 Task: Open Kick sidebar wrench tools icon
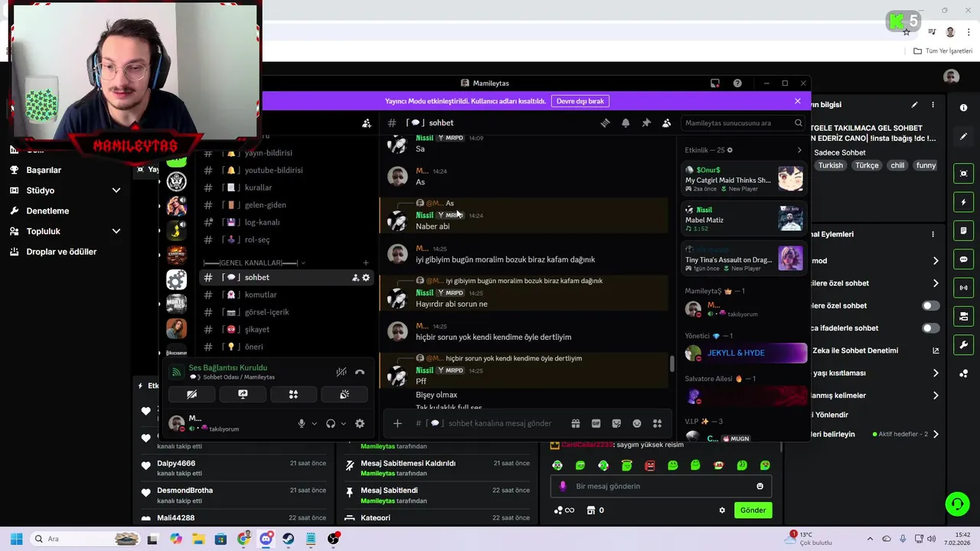pos(963,345)
